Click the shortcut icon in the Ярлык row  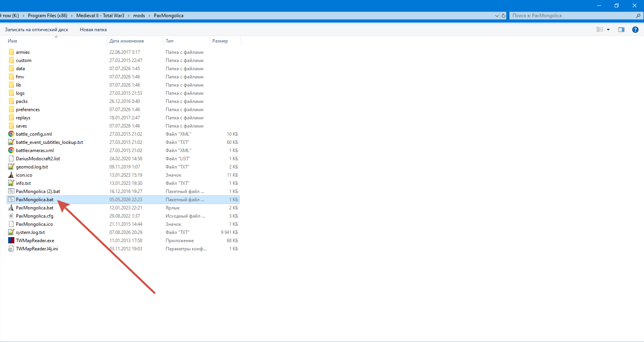pos(11,208)
